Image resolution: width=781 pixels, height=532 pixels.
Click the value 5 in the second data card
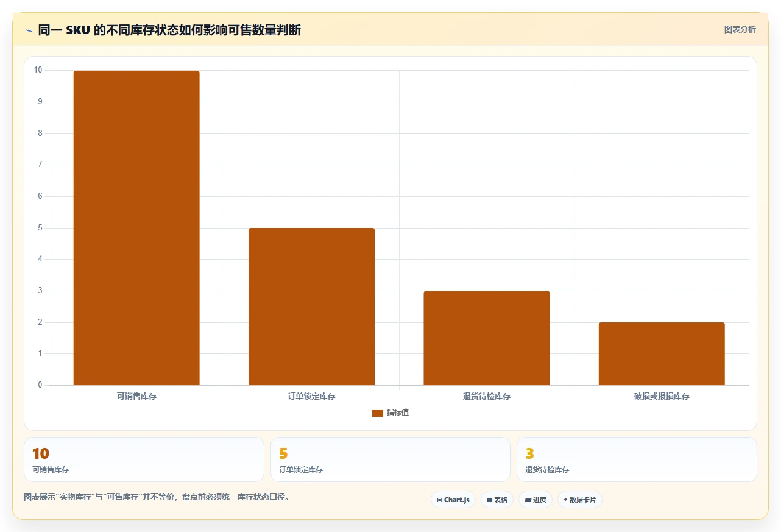coord(283,454)
